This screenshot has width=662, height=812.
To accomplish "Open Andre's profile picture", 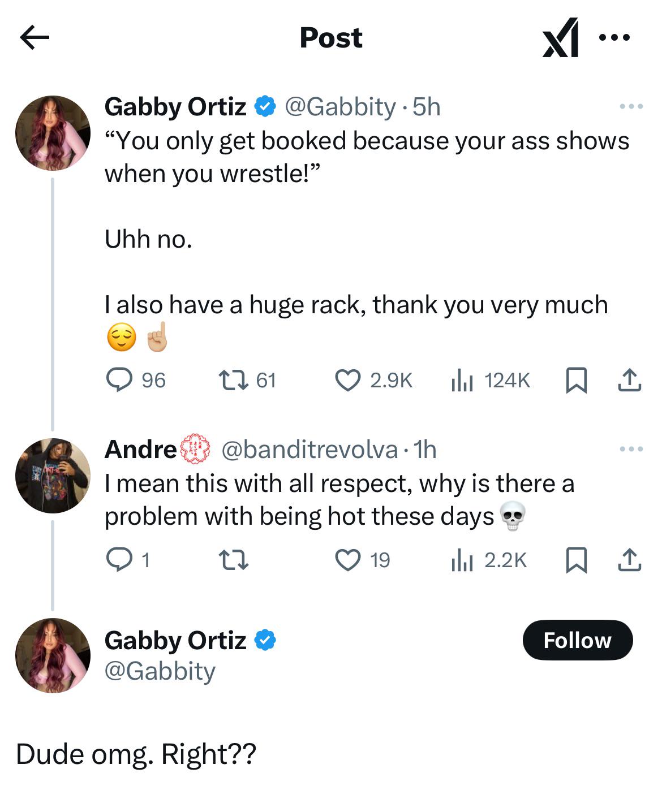I will (53, 476).
